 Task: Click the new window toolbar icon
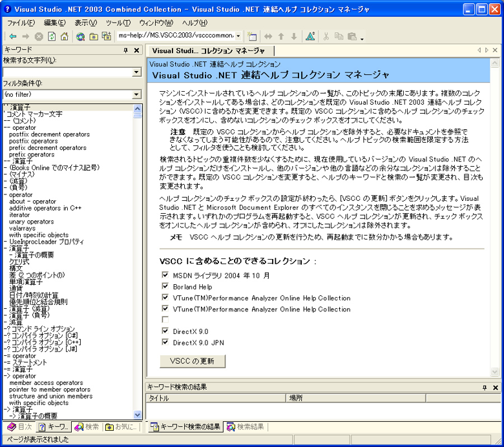pyautogui.click(x=252, y=36)
